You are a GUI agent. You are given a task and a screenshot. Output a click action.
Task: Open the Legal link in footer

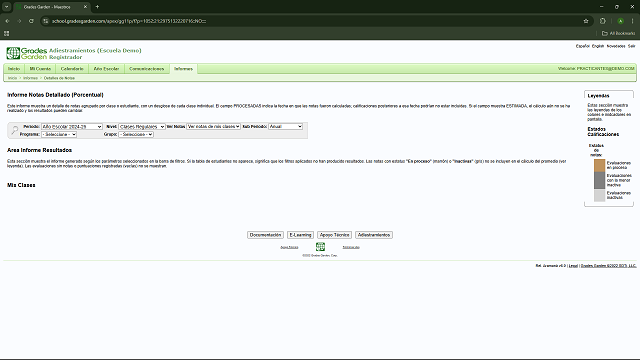tap(573, 266)
